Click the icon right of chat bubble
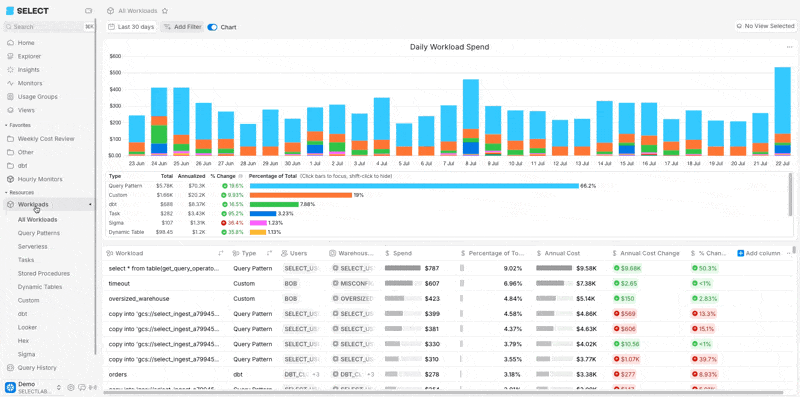Image resolution: width=800 pixels, height=397 pixels. point(93,388)
